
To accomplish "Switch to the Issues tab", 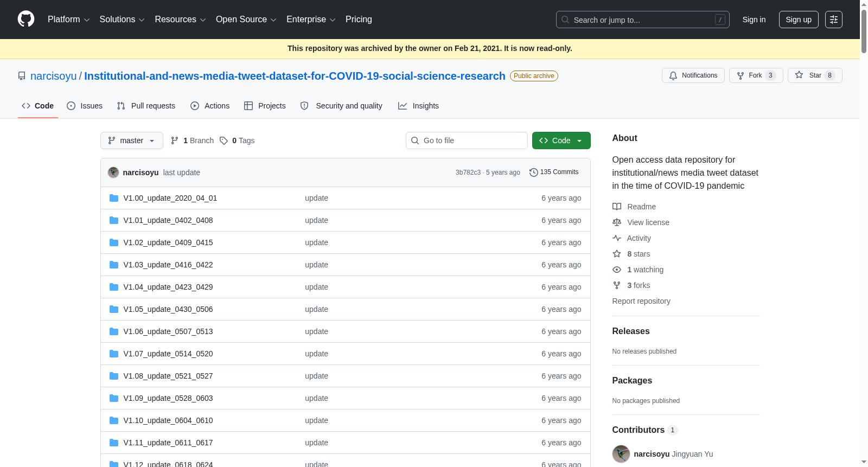I will point(85,106).
